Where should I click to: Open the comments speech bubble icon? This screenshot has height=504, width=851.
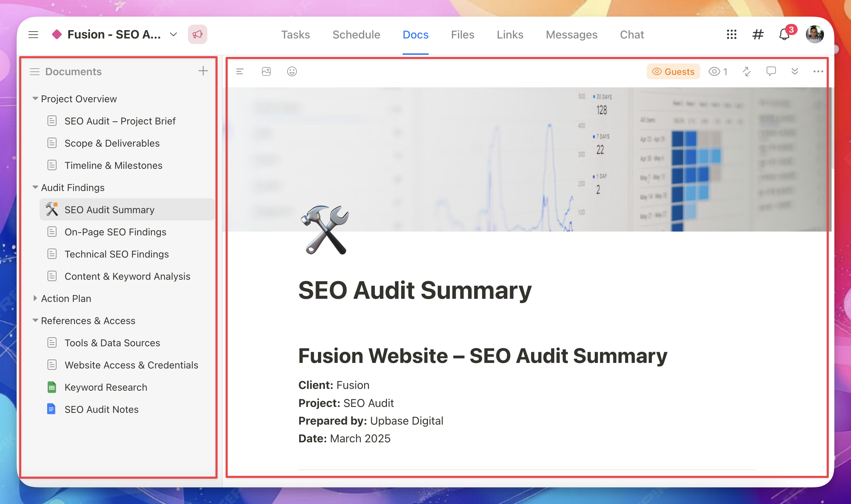[x=771, y=71]
